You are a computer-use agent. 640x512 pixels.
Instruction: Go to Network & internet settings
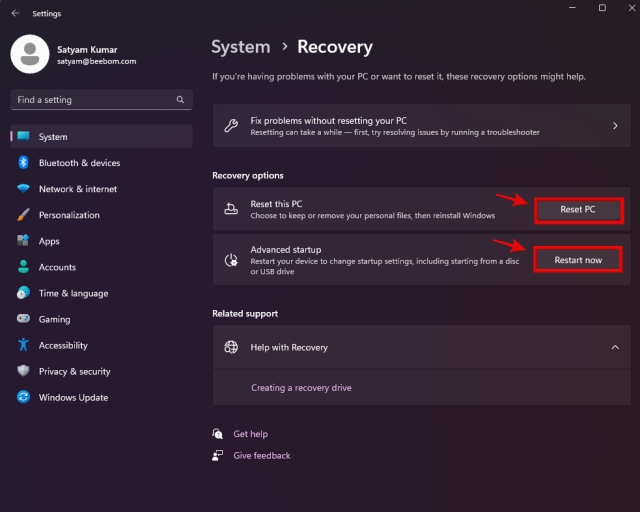[101, 189]
